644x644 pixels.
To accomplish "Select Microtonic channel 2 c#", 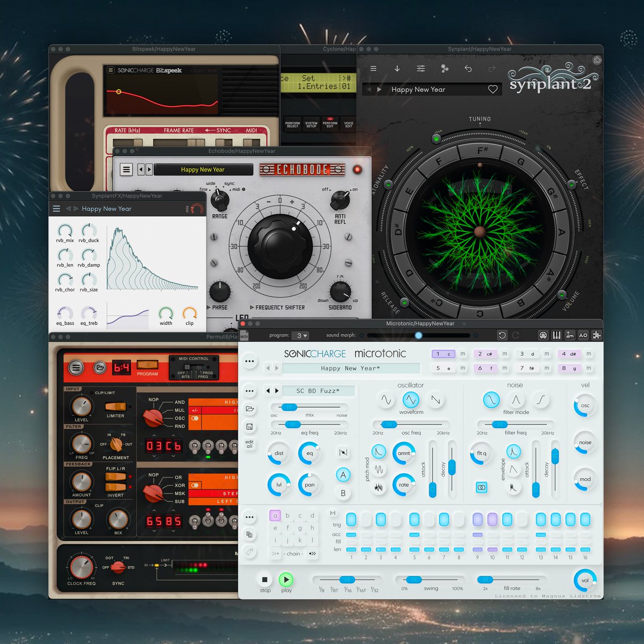I will tap(485, 354).
